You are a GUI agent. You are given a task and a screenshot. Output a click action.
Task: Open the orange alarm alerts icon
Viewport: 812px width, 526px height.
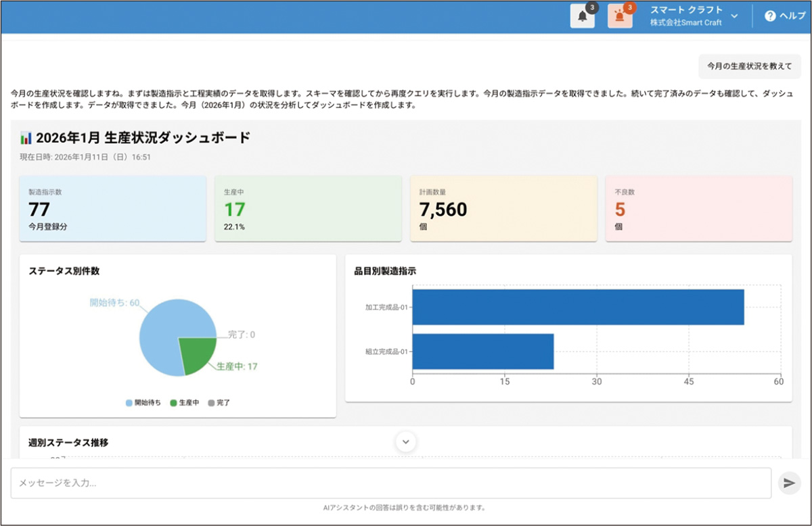pyautogui.click(x=620, y=16)
